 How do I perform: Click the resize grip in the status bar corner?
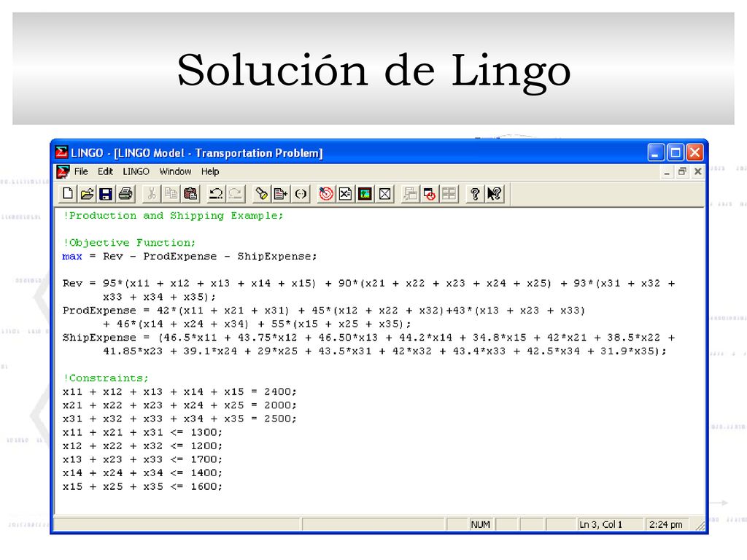click(700, 525)
